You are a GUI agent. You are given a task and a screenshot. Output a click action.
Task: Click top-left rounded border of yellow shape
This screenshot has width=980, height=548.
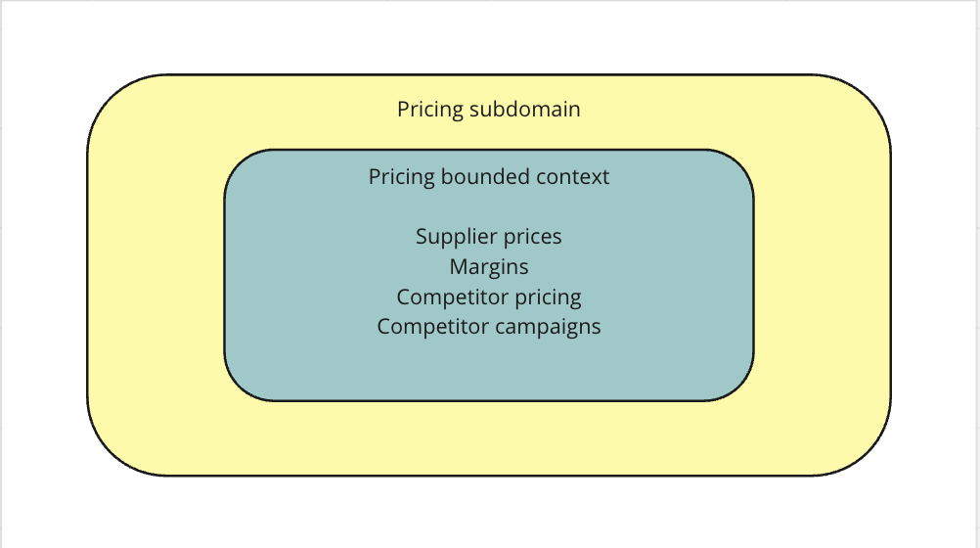109,96
